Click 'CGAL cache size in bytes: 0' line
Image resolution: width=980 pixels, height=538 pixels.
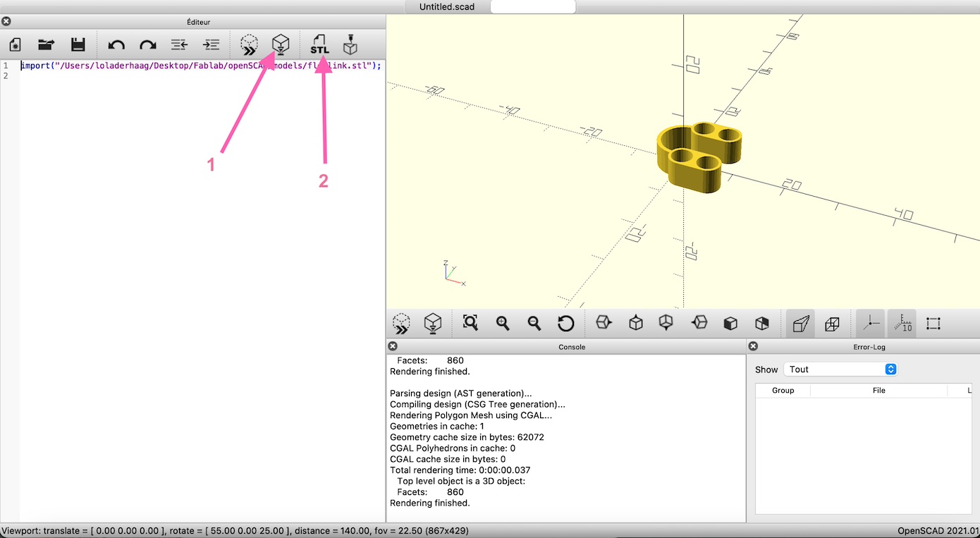pos(448,459)
